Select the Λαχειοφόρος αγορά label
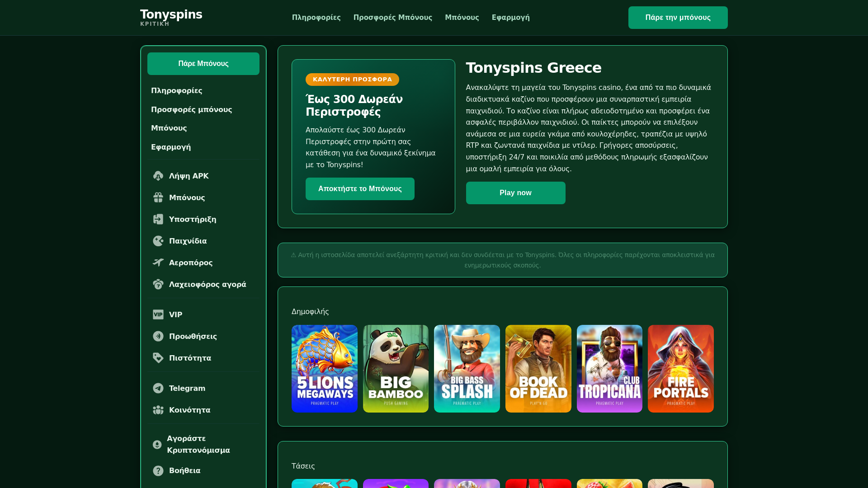This screenshot has width=868, height=488. (x=208, y=285)
